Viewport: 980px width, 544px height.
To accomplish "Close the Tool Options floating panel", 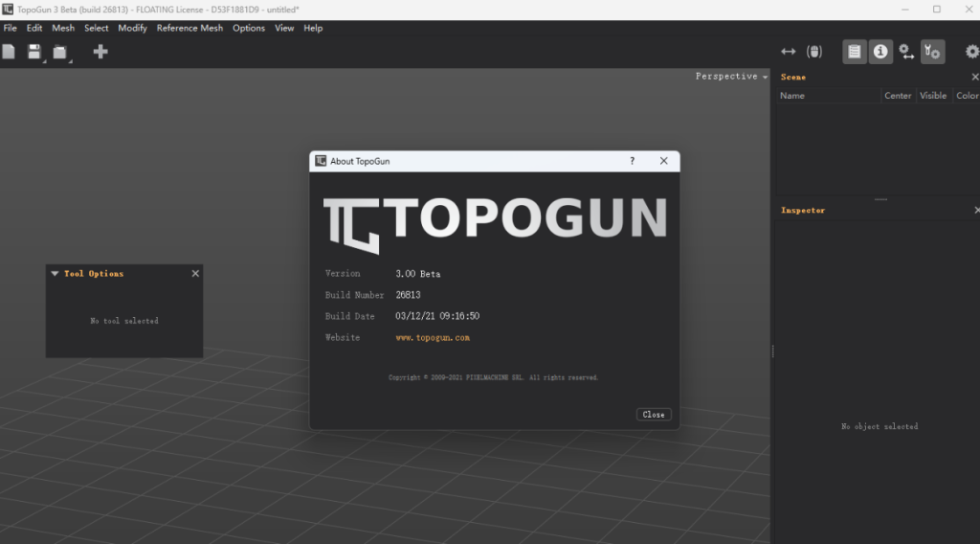I will [195, 274].
